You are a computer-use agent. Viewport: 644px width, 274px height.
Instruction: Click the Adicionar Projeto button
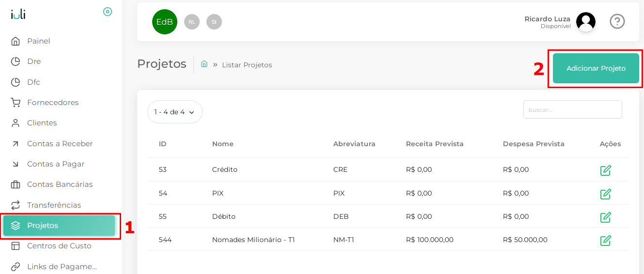coord(596,68)
